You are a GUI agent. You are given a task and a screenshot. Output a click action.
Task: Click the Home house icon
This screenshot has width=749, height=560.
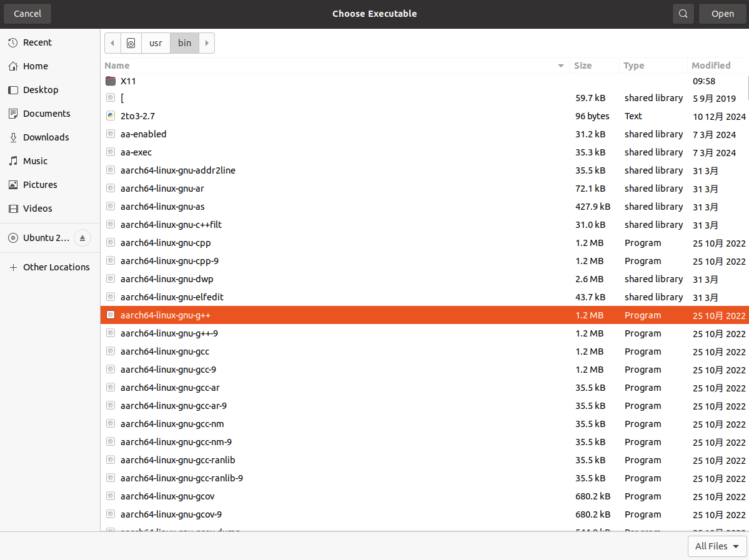13,66
